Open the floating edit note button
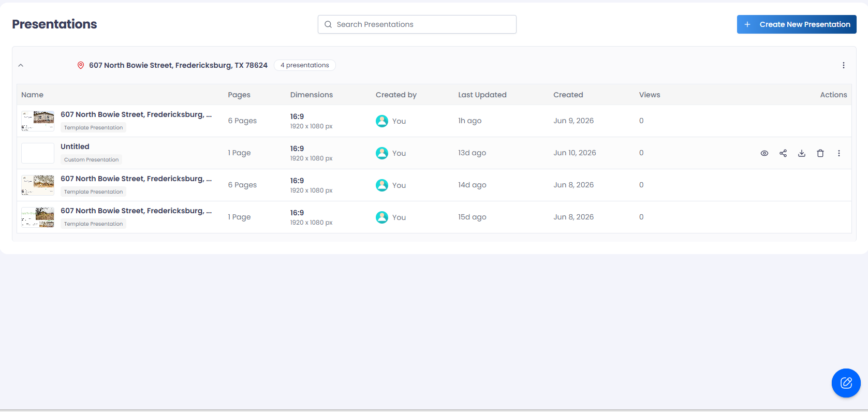Screen dimensions: 868x412 [x=846, y=383]
